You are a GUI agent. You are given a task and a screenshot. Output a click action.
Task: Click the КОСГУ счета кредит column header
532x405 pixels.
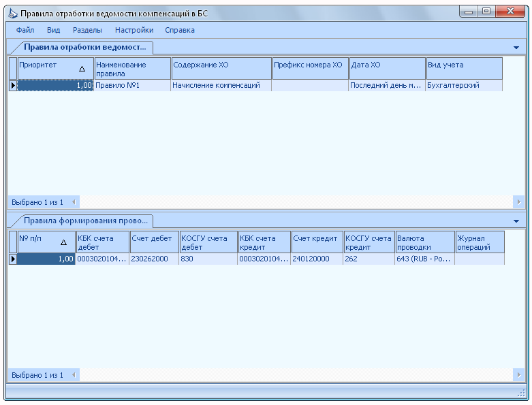tap(369, 242)
